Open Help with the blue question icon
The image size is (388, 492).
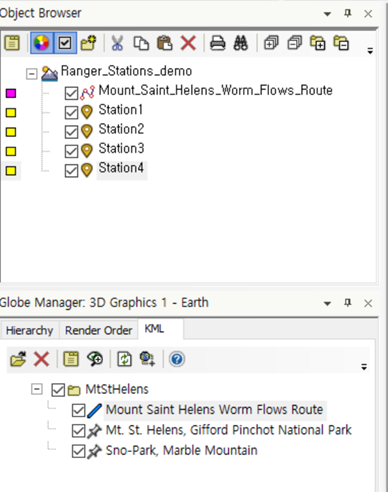(x=177, y=359)
